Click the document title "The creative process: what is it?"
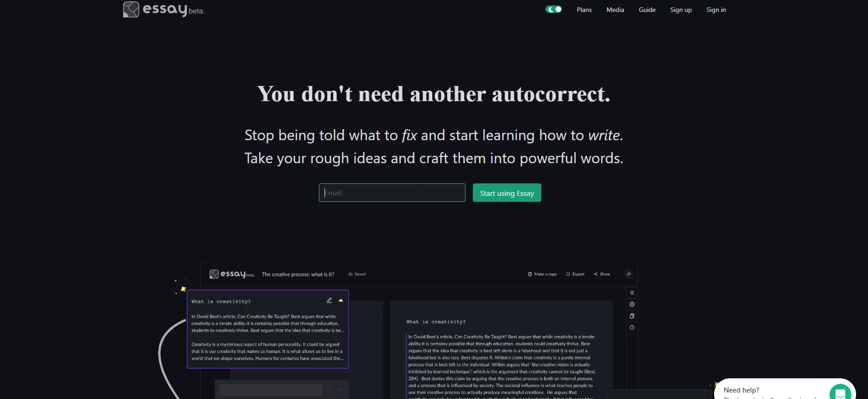 298,274
